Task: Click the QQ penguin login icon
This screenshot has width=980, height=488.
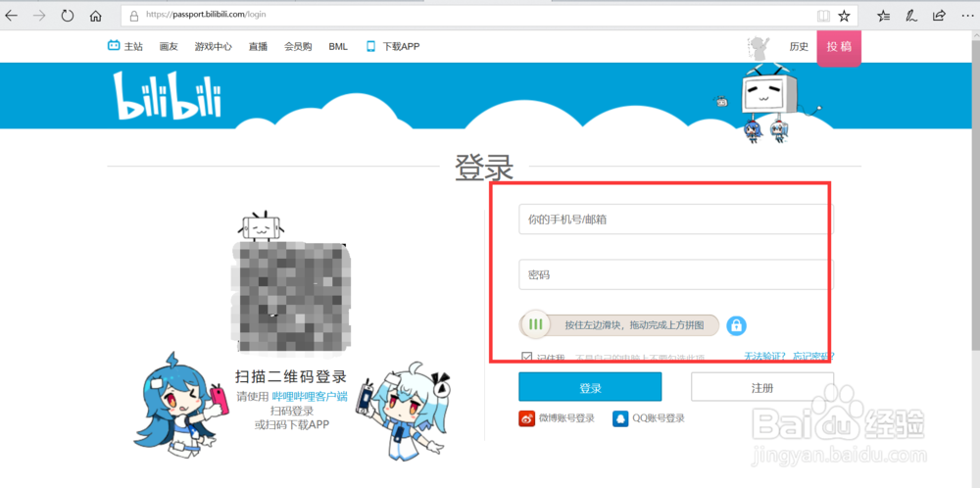Action: pyautogui.click(x=620, y=418)
